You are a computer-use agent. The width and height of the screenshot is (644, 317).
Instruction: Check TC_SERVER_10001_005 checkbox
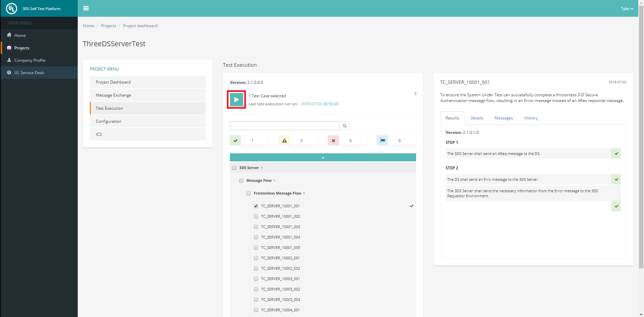click(x=256, y=248)
